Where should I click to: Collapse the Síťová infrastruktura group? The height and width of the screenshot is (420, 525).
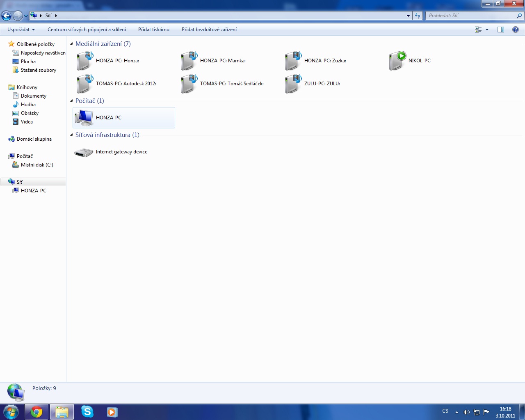[x=72, y=135]
